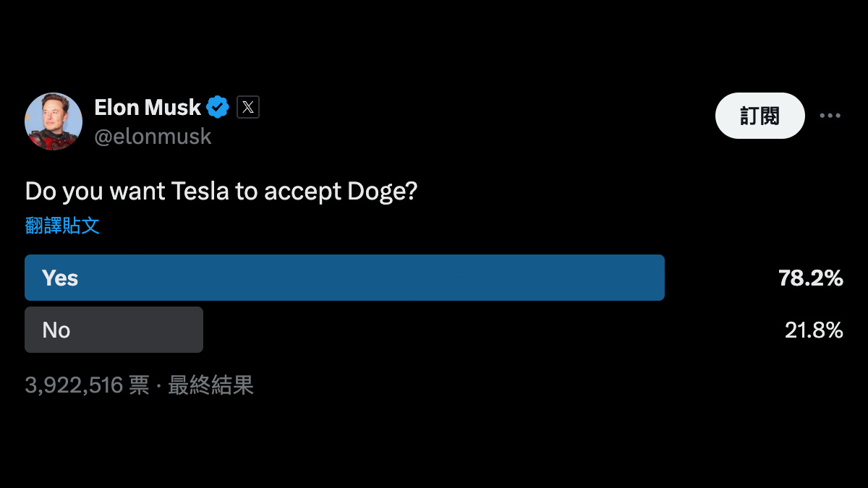Screen dimensions: 868x488
Task: Click the 21.8% result percentage
Action: (x=814, y=330)
